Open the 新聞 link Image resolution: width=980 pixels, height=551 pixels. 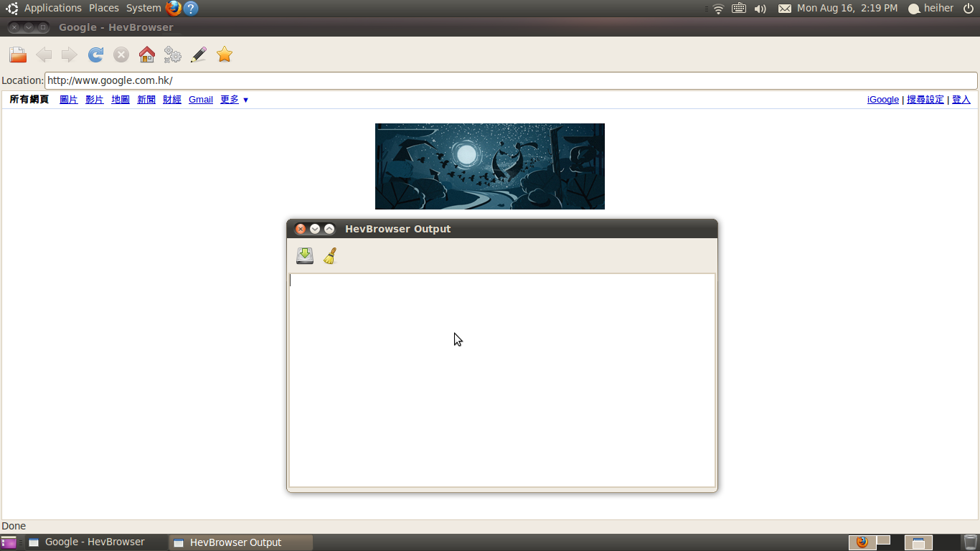[146, 100]
